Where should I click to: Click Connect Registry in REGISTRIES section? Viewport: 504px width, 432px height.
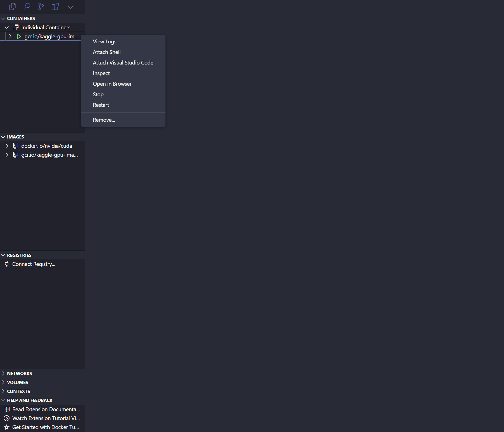pyautogui.click(x=33, y=264)
